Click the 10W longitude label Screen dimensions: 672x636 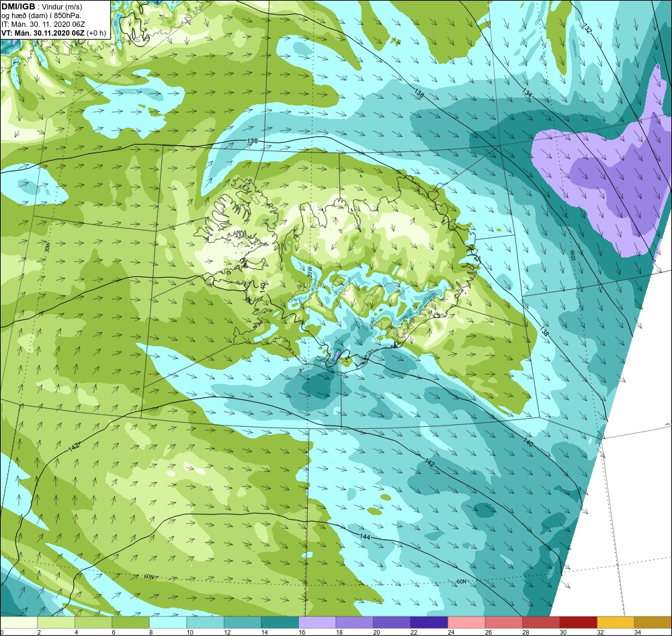coord(571,256)
